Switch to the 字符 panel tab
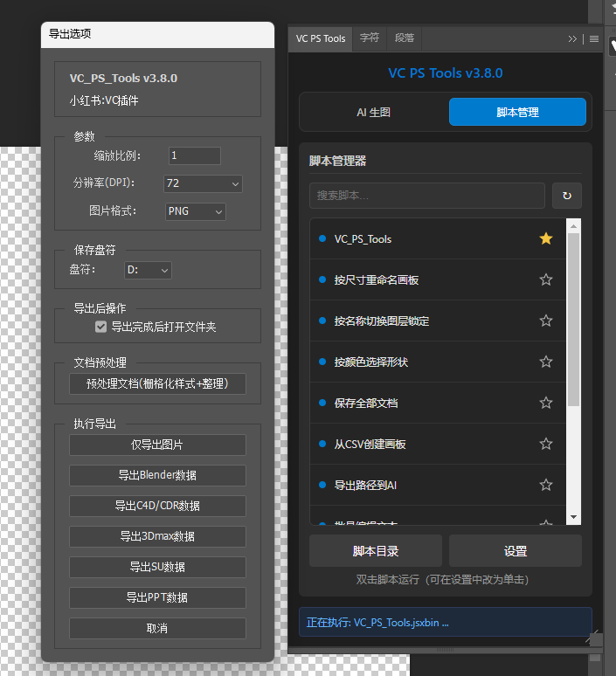616x676 pixels. coord(370,38)
